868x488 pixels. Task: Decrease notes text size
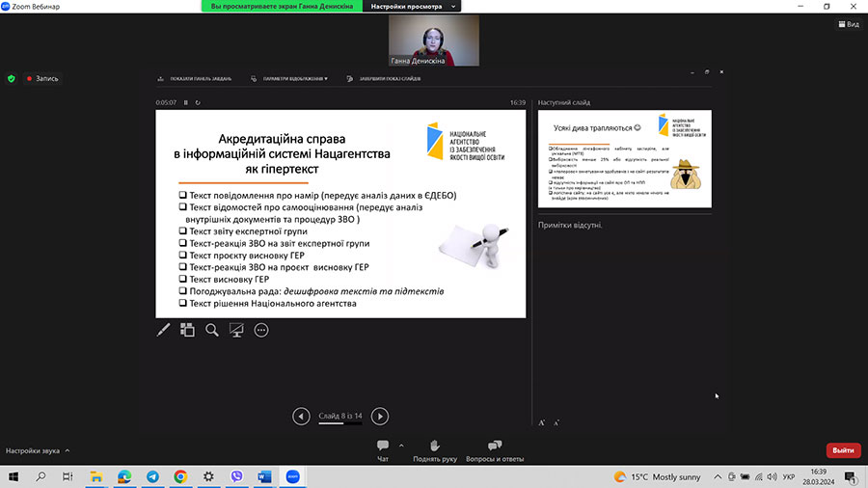pyautogui.click(x=556, y=422)
